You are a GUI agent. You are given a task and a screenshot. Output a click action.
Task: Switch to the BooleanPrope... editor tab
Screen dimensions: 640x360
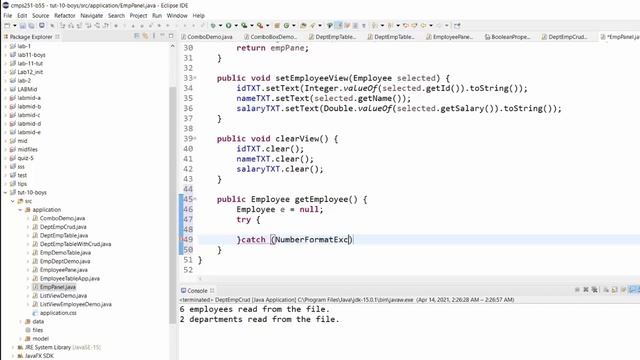(x=508, y=37)
